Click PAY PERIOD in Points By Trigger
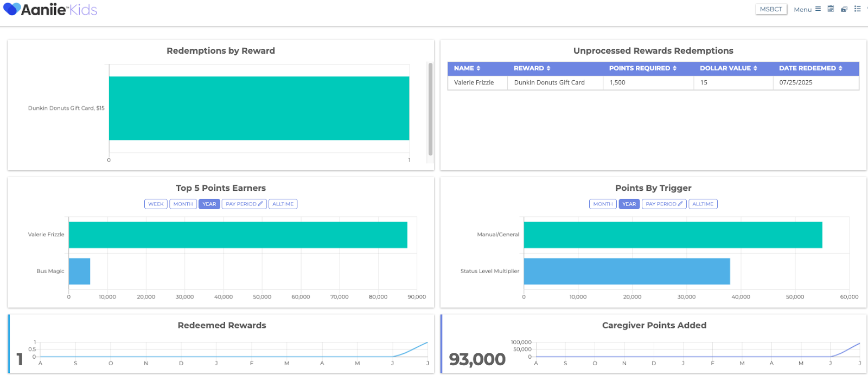Screen dimensions: 868x375 click(x=664, y=204)
